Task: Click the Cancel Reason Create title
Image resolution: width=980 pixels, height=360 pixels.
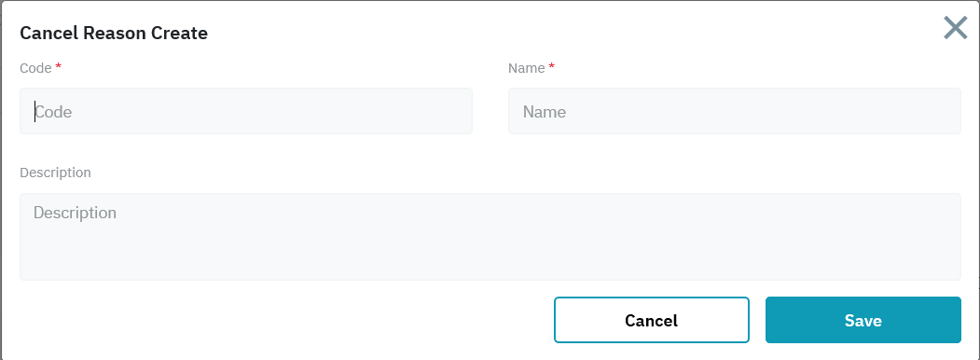Action: tap(114, 34)
